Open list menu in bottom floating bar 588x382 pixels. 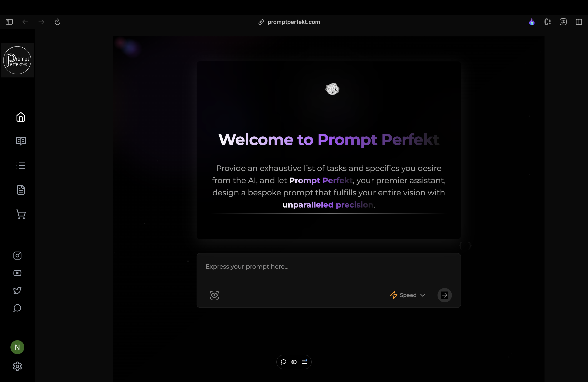click(x=304, y=362)
